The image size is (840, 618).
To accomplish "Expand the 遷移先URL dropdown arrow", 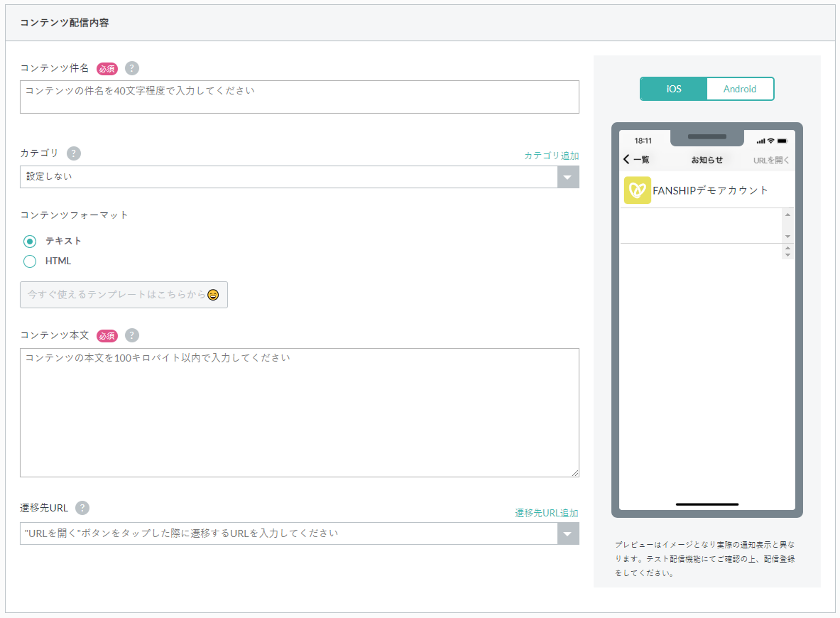I will pyautogui.click(x=567, y=533).
